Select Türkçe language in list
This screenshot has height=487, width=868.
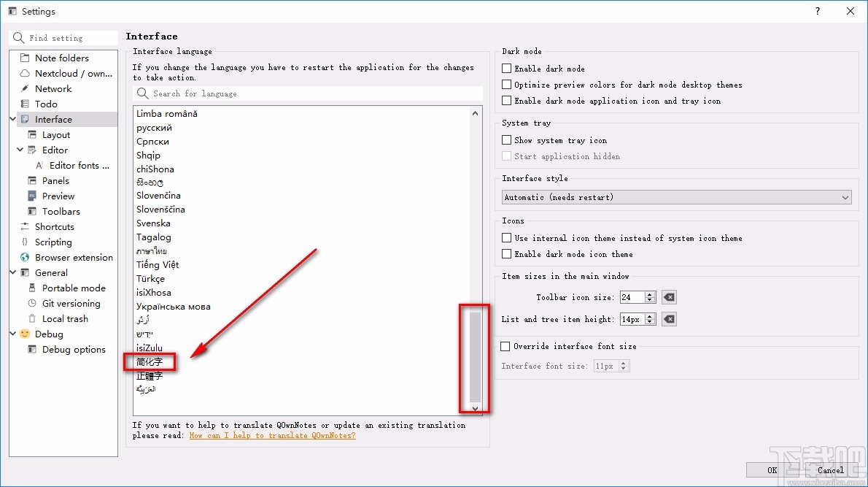click(x=150, y=279)
